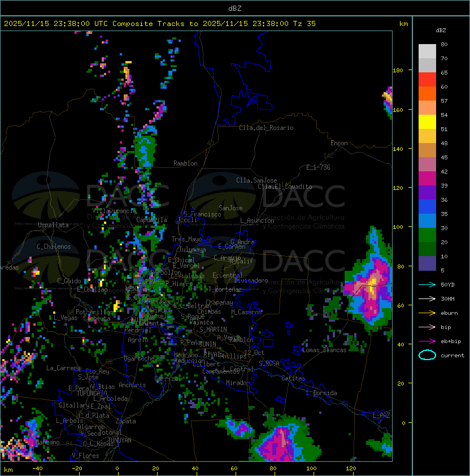
Task: Select the red 65 dBZ color swatch
Action: click(427, 80)
